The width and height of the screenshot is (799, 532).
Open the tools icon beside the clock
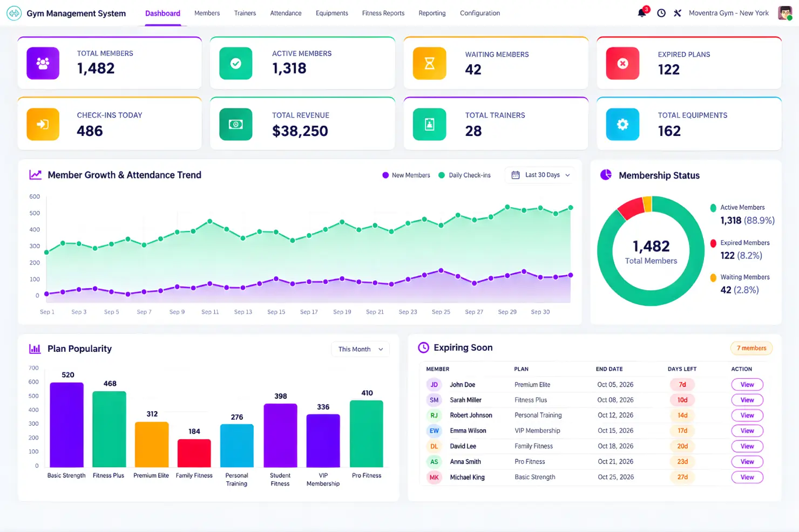pyautogui.click(x=678, y=13)
